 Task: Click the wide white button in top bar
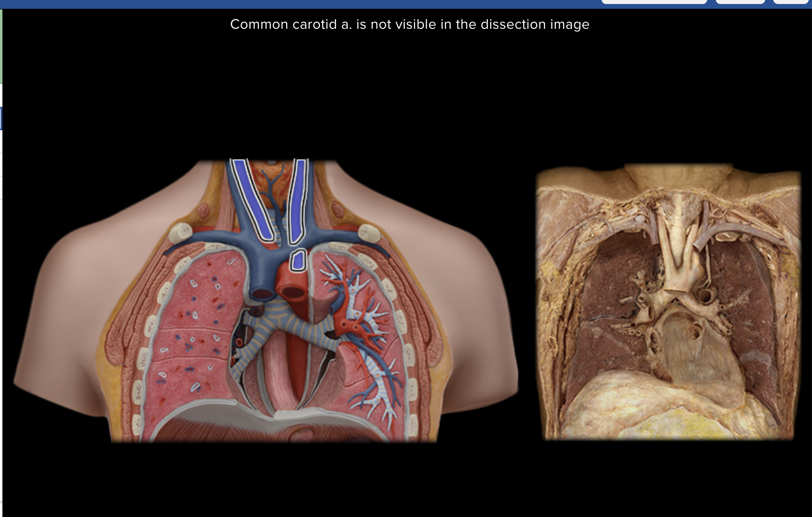coord(654,2)
